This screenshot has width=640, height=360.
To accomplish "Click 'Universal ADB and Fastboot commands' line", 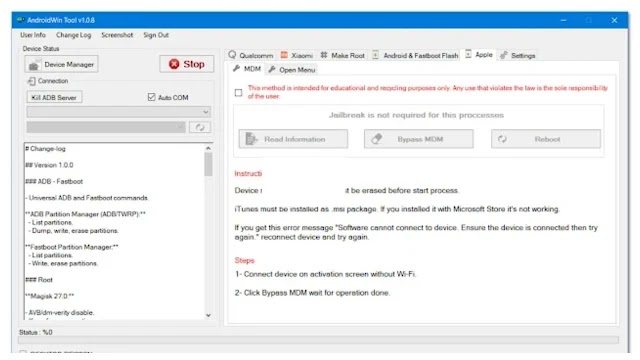I will click(x=87, y=198).
